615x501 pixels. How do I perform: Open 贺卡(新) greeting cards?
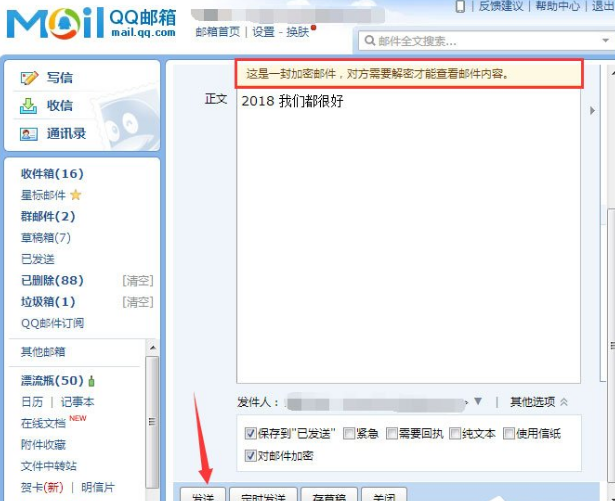42,487
